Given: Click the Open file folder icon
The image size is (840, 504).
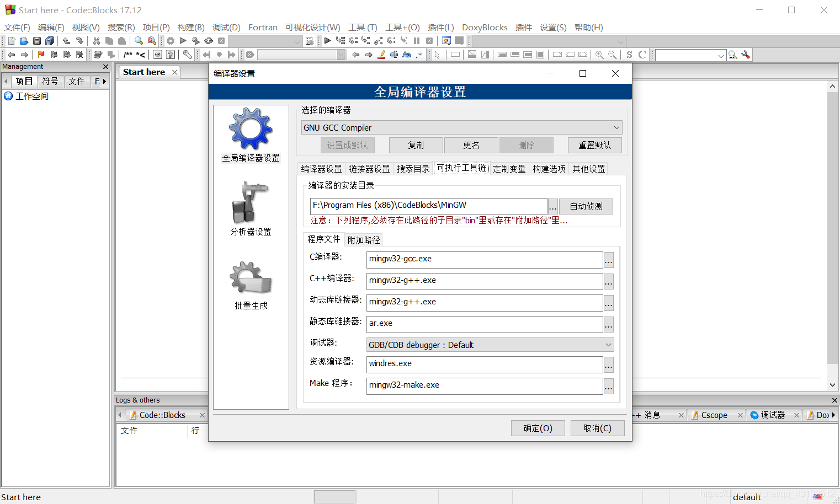Looking at the screenshot, I should pyautogui.click(x=24, y=41).
